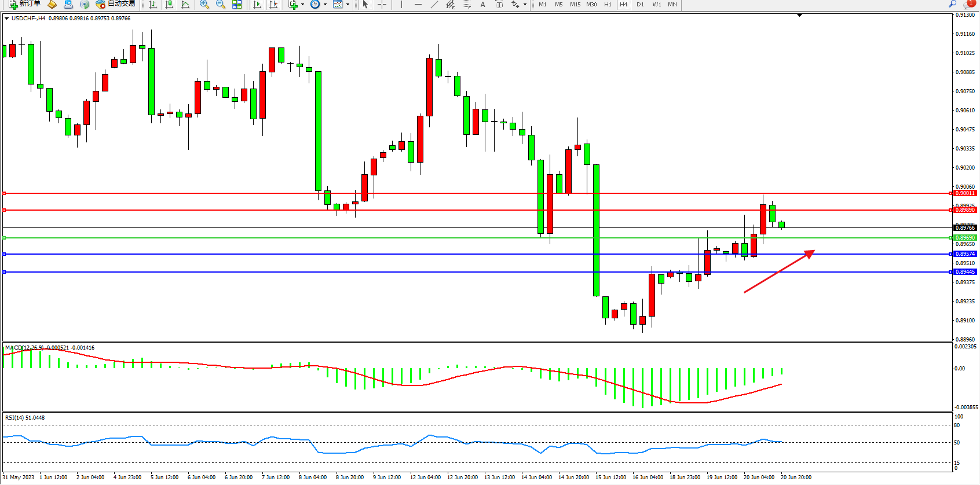
Task: Switch chart to line chart mode
Action: pos(185,5)
